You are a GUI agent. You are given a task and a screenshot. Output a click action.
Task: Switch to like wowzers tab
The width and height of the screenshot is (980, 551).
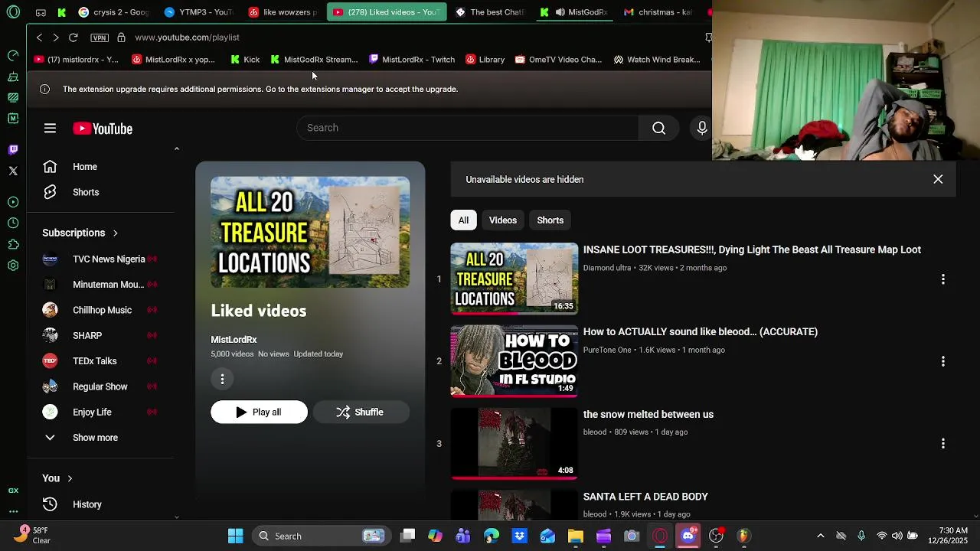(x=283, y=12)
